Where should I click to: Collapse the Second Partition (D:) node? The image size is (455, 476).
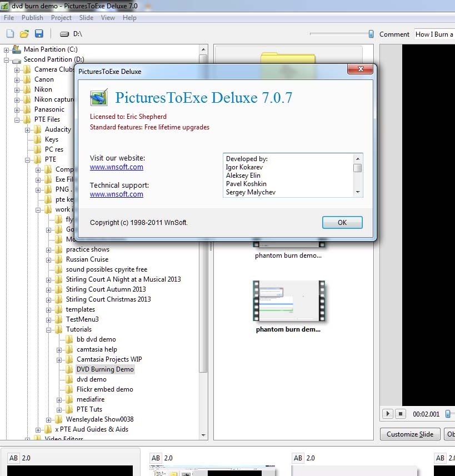(x=6, y=60)
